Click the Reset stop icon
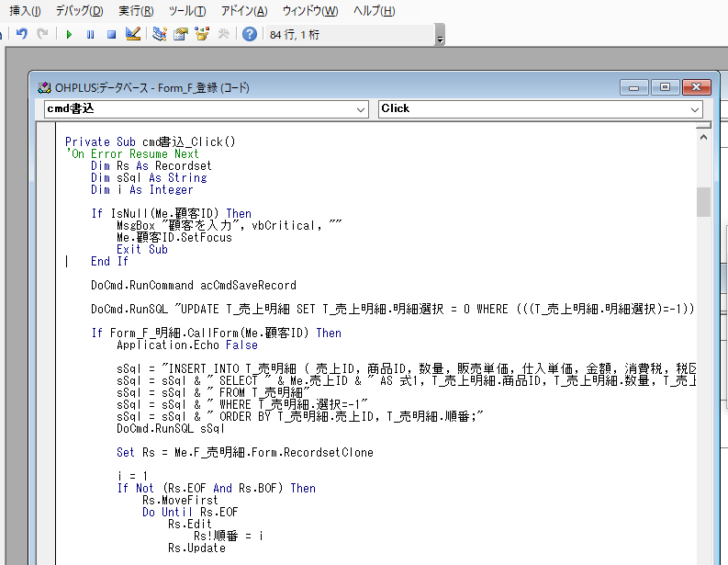Viewport: 728px width, 565px height. click(111, 34)
